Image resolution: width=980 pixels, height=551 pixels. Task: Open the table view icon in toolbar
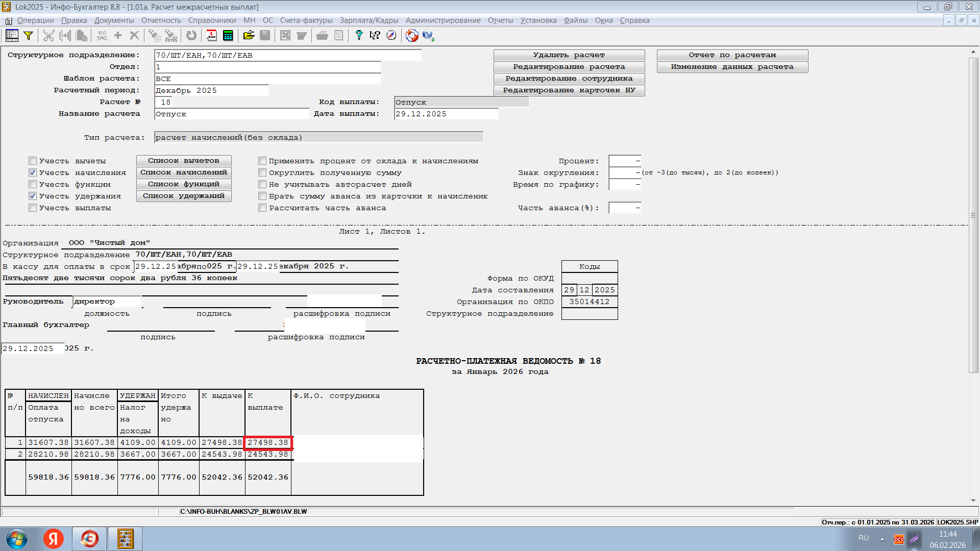tap(12, 36)
